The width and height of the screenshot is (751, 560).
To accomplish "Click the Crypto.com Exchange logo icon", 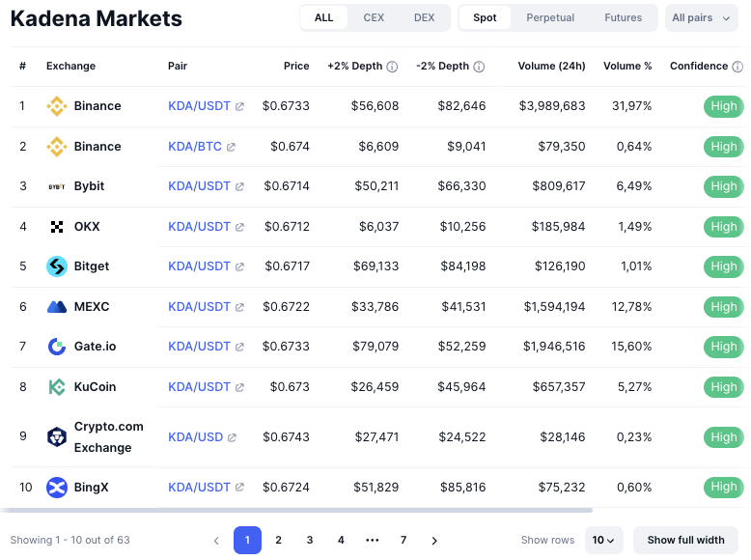I will [x=57, y=436].
